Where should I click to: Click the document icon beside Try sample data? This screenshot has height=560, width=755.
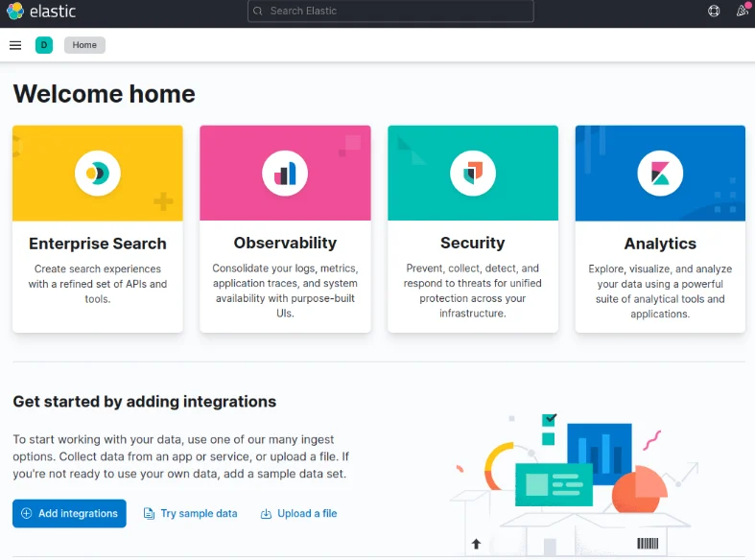coord(150,513)
